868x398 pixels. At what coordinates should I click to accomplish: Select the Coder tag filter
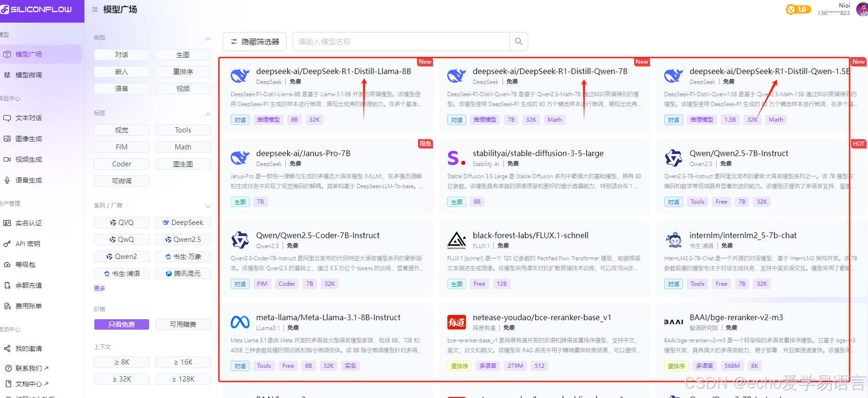click(x=122, y=164)
